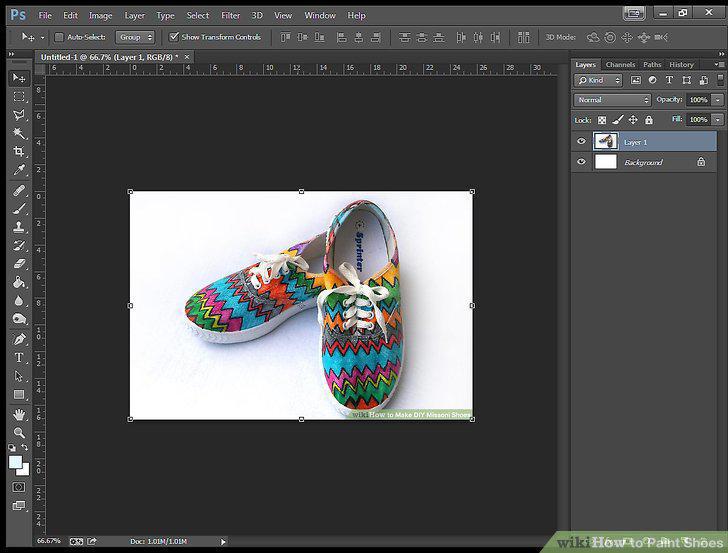Hide Layer 1 using its eye icon
The width and height of the screenshot is (728, 553).
(581, 141)
